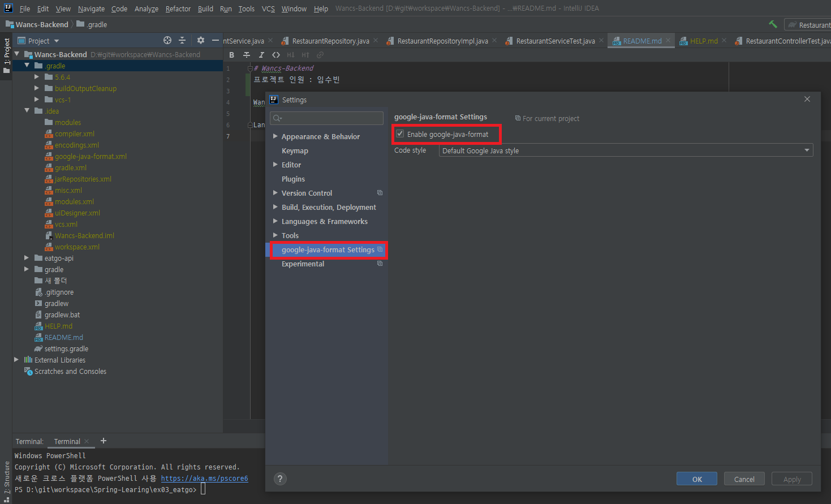Select Scratches and Consoles node

(70, 371)
